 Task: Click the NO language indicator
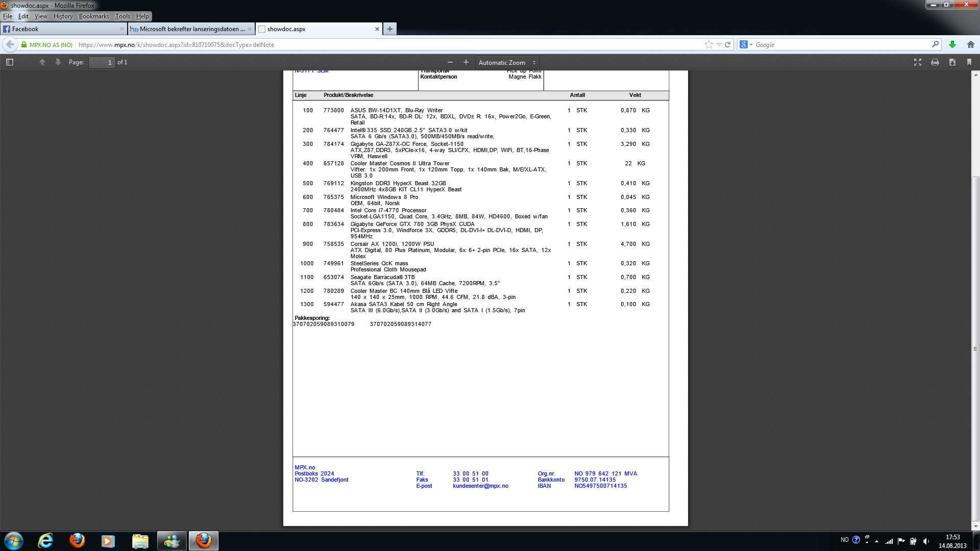pos(845,540)
